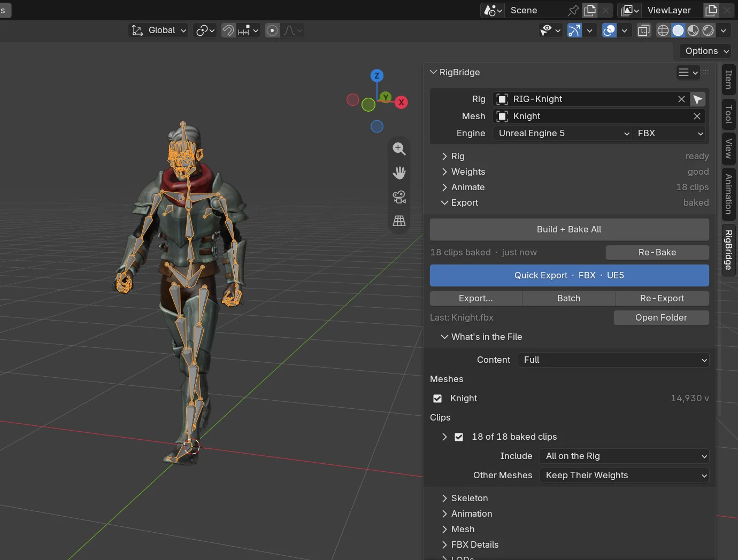Click the pan view hand icon

point(399,173)
